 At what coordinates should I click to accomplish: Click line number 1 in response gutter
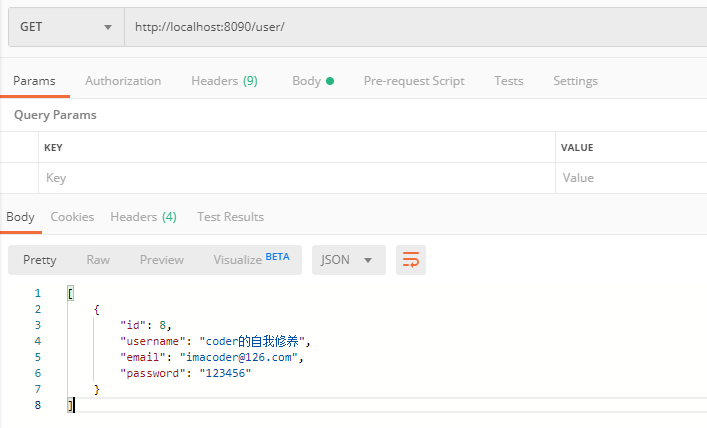click(x=38, y=294)
